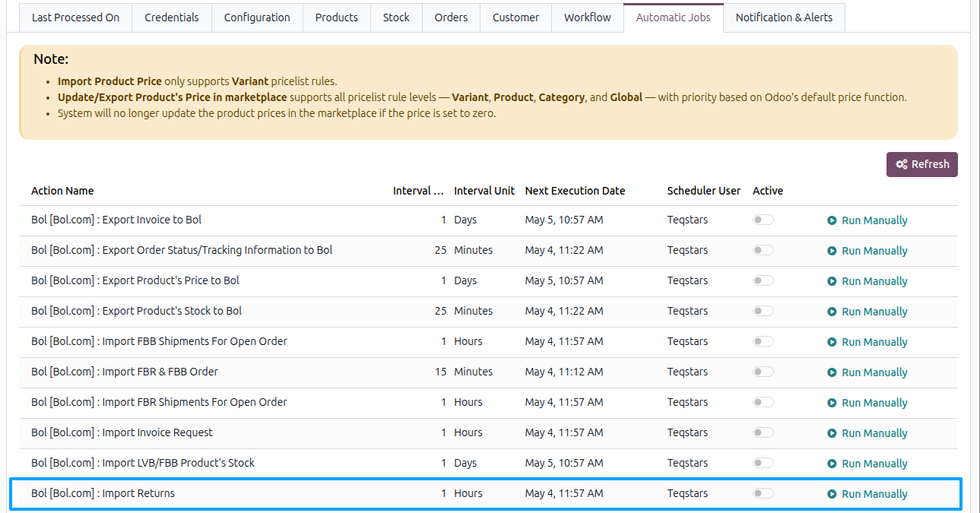Click Run Manually icon for Export Order Status/Tracking
Viewport: 980px width, 513px height.
(832, 251)
